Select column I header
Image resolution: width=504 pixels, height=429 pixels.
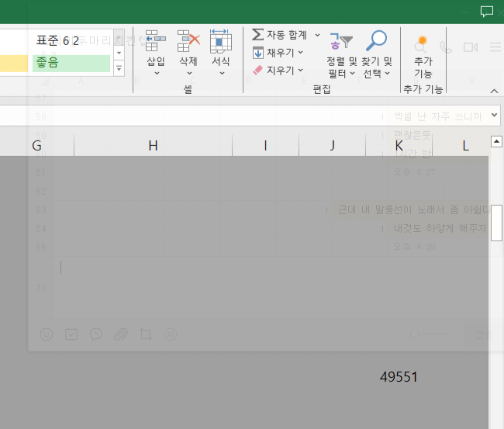(265, 146)
